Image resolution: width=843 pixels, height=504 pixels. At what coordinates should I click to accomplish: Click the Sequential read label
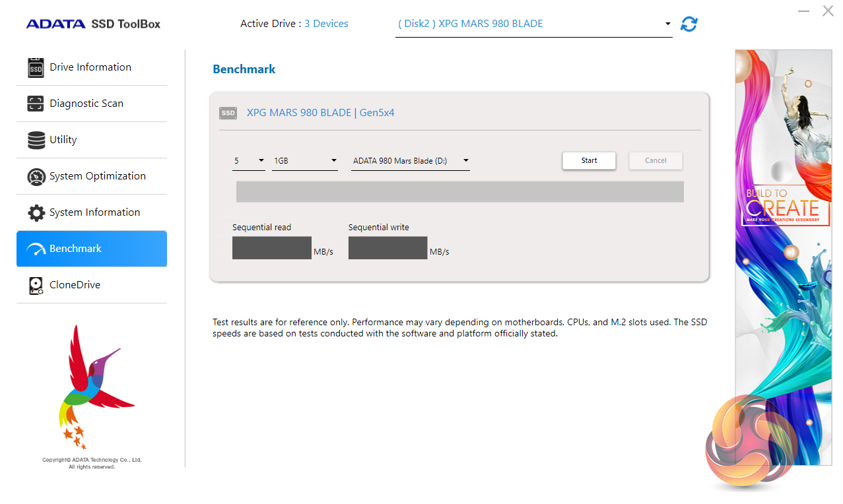pyautogui.click(x=261, y=227)
